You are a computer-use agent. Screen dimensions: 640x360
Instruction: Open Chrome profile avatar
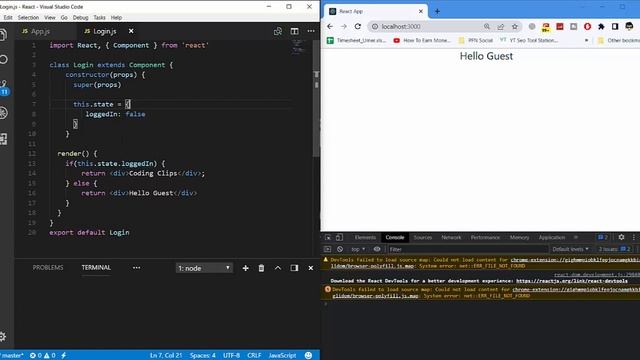point(629,27)
